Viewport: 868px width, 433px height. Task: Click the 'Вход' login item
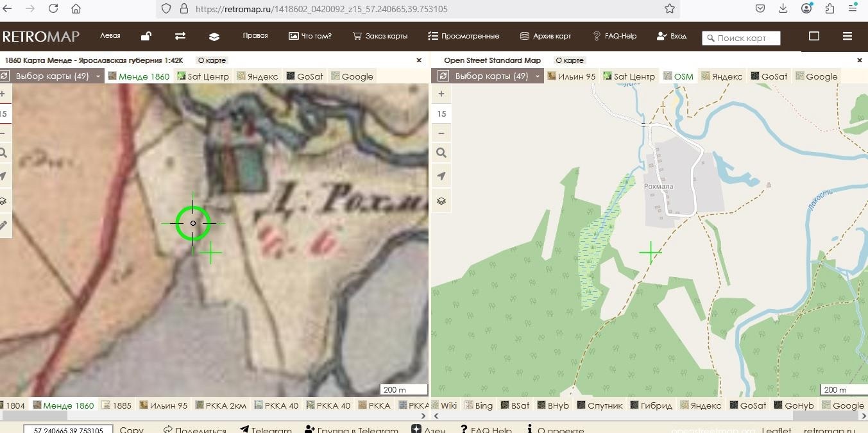click(672, 36)
